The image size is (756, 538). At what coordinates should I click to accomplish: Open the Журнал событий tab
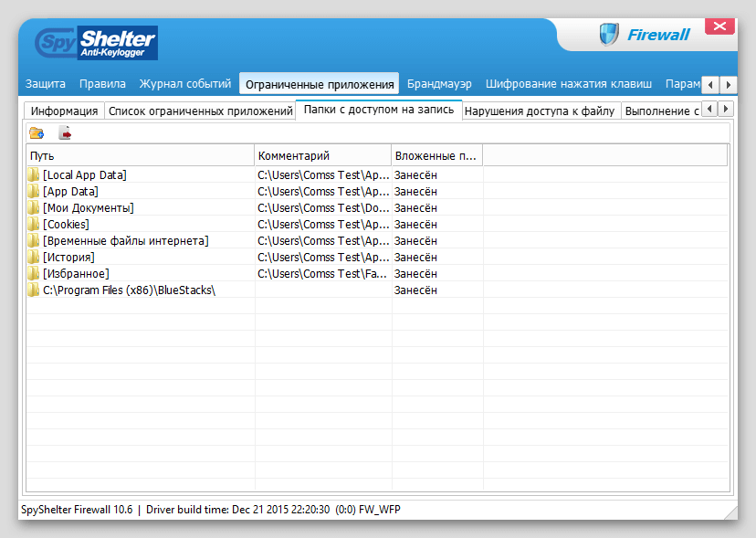click(185, 84)
